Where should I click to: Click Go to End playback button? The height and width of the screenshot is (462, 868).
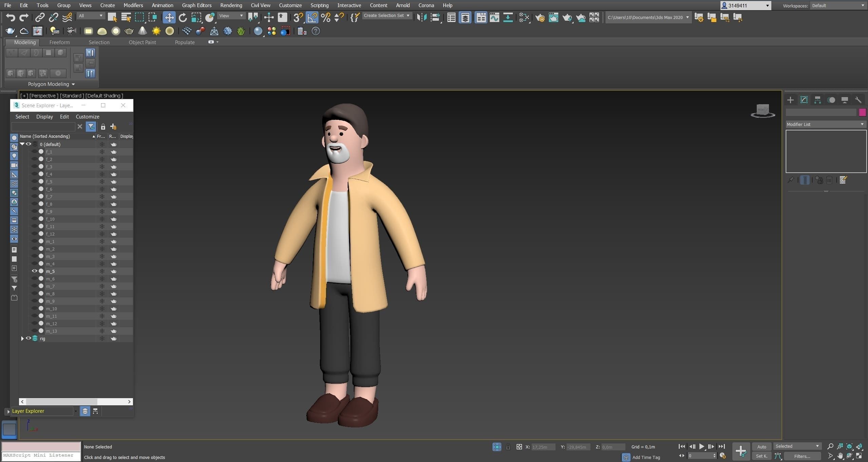pyautogui.click(x=721, y=447)
